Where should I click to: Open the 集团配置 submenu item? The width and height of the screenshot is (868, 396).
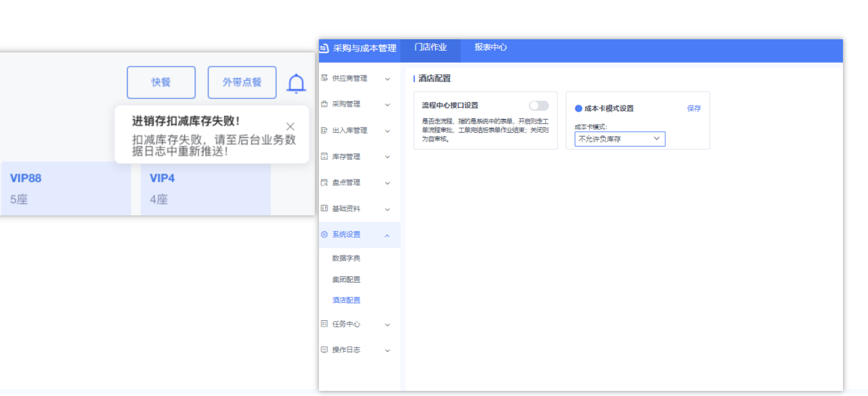(346, 280)
